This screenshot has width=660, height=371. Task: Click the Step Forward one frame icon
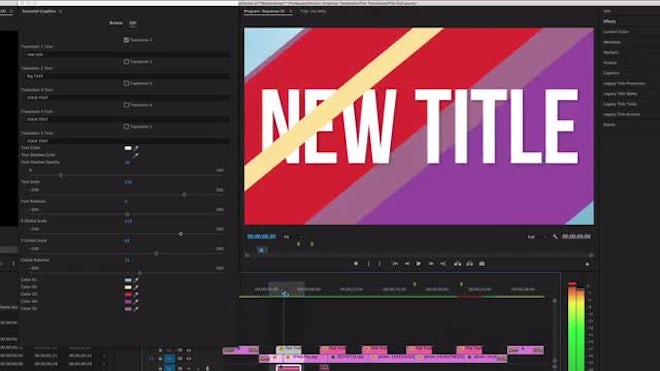click(x=431, y=264)
